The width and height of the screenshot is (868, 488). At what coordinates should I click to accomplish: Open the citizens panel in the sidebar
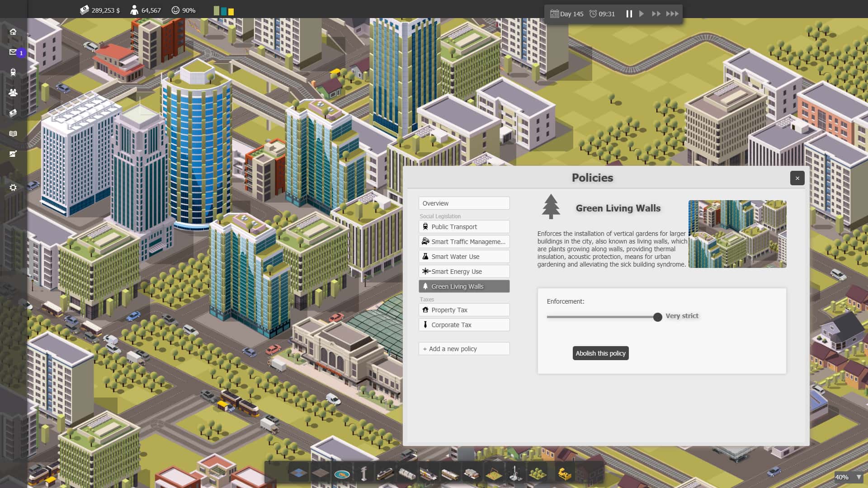(x=13, y=92)
